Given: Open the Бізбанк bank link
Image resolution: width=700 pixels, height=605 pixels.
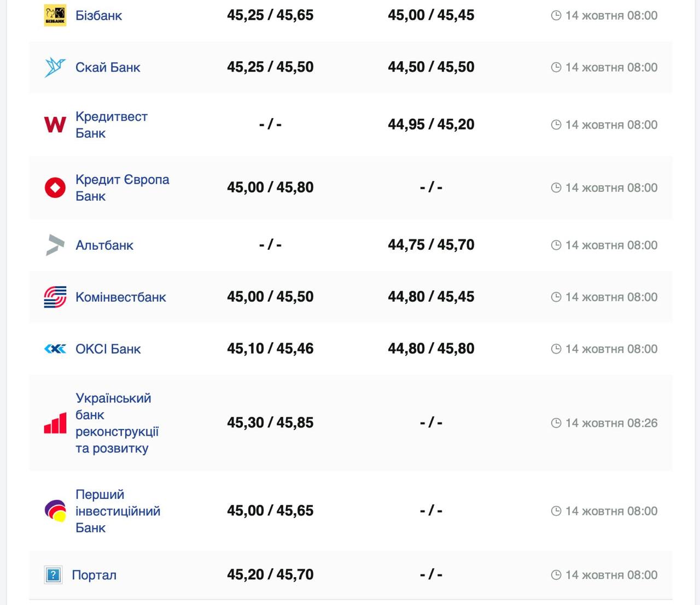Looking at the screenshot, I should [x=98, y=15].
